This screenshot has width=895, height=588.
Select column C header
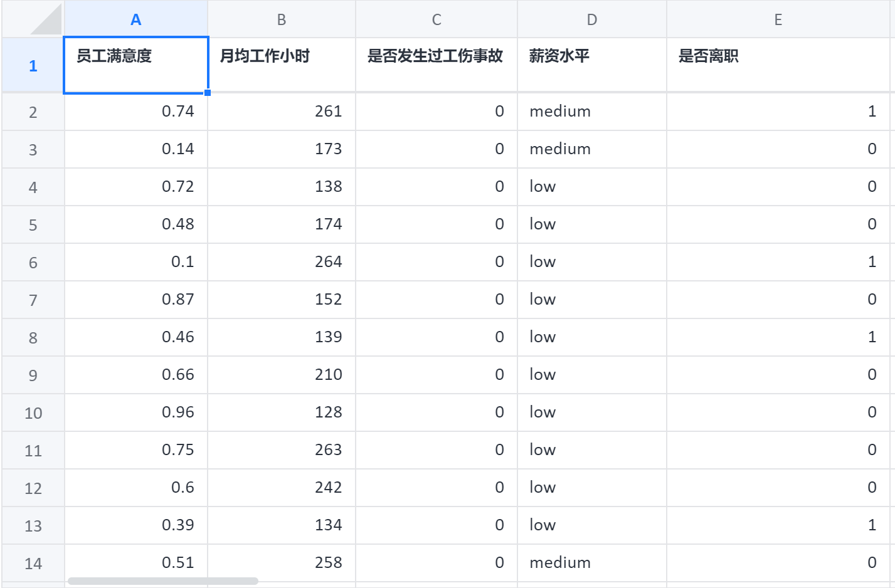click(436, 19)
